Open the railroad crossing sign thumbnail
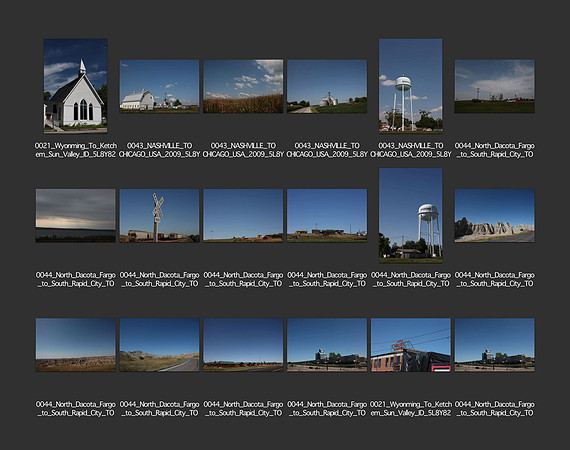This screenshot has width=570, height=450. coord(160,216)
